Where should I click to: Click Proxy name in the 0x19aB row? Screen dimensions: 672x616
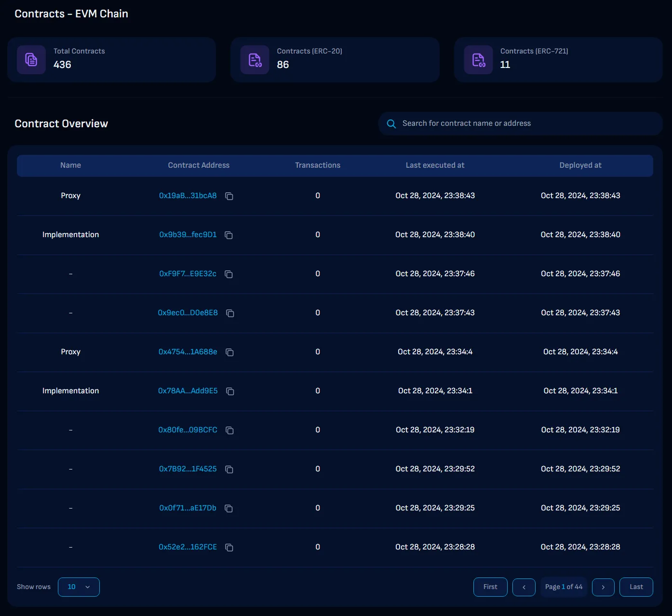pos(70,196)
